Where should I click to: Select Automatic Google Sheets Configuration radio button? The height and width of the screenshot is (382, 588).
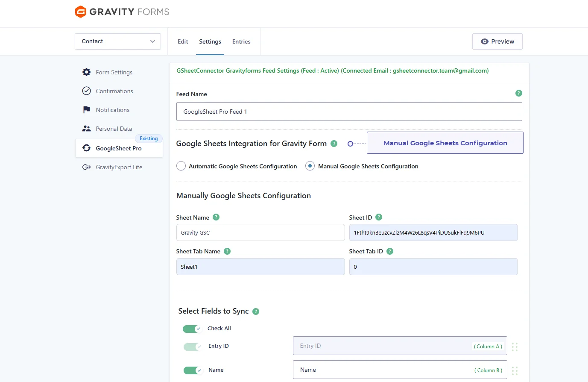click(181, 166)
